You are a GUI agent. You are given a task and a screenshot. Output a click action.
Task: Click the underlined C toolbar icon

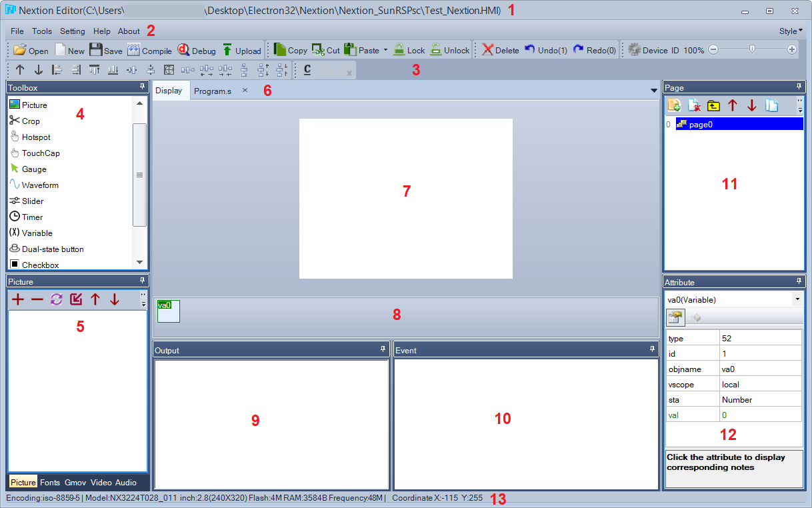point(307,69)
